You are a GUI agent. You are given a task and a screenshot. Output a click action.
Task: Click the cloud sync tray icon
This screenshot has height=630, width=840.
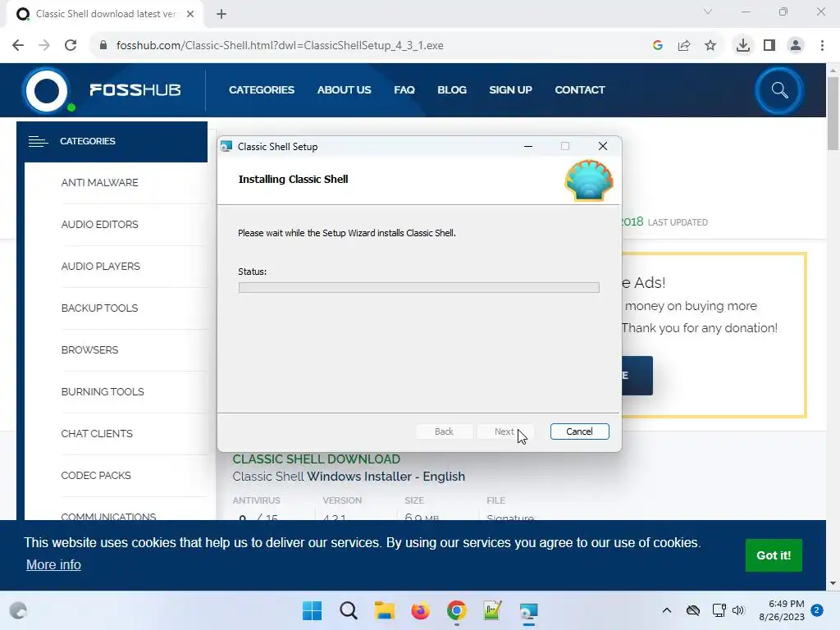coord(693,610)
